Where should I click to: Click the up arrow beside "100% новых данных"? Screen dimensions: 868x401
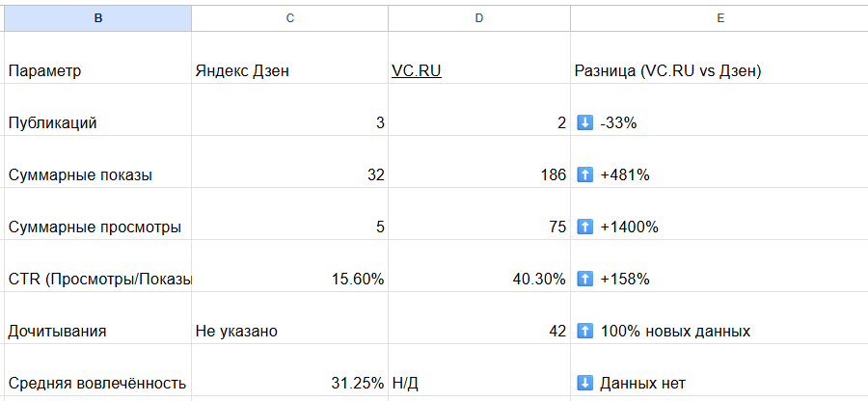[x=583, y=331]
